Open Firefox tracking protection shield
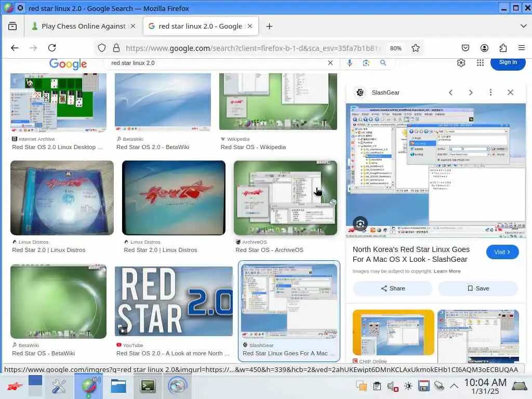This screenshot has height=399, width=532. click(x=102, y=48)
